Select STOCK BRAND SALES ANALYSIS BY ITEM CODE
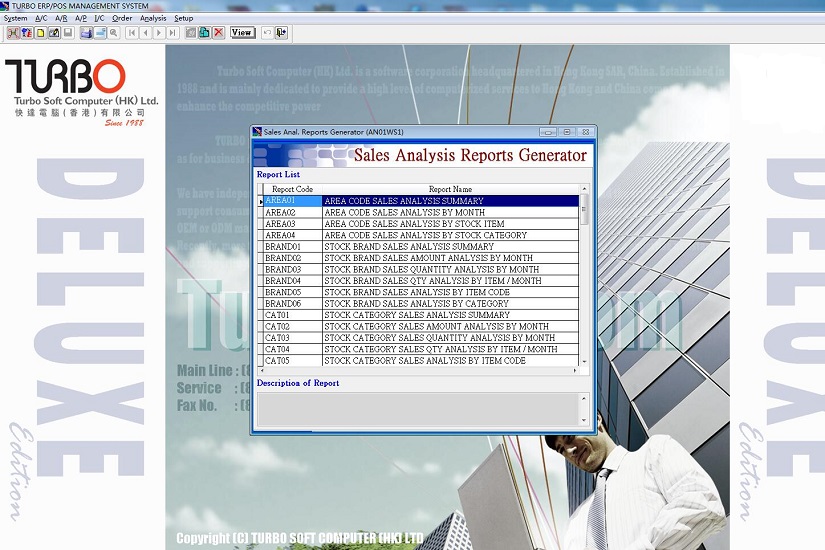Image resolution: width=825 pixels, height=550 pixels. tap(450, 292)
